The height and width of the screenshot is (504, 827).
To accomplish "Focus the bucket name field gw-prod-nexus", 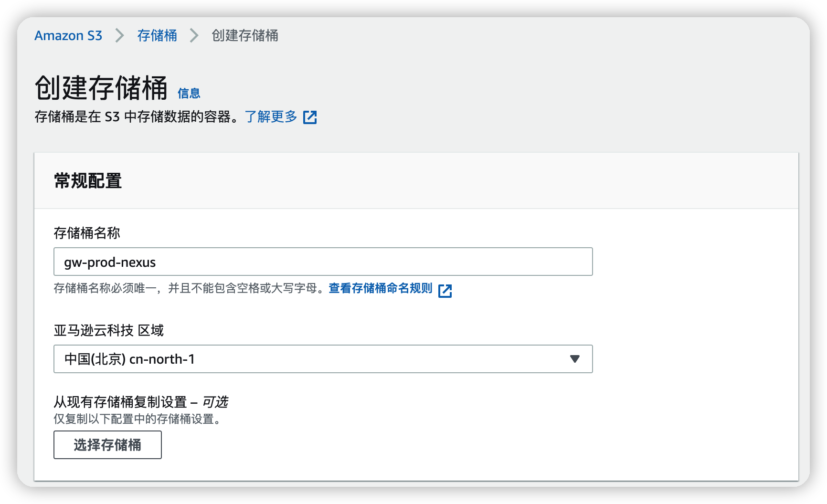I will click(x=322, y=262).
